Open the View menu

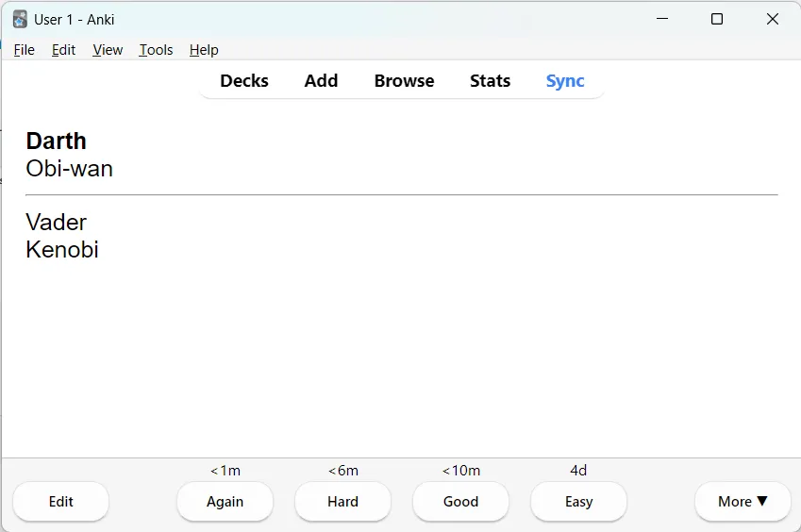tap(108, 50)
